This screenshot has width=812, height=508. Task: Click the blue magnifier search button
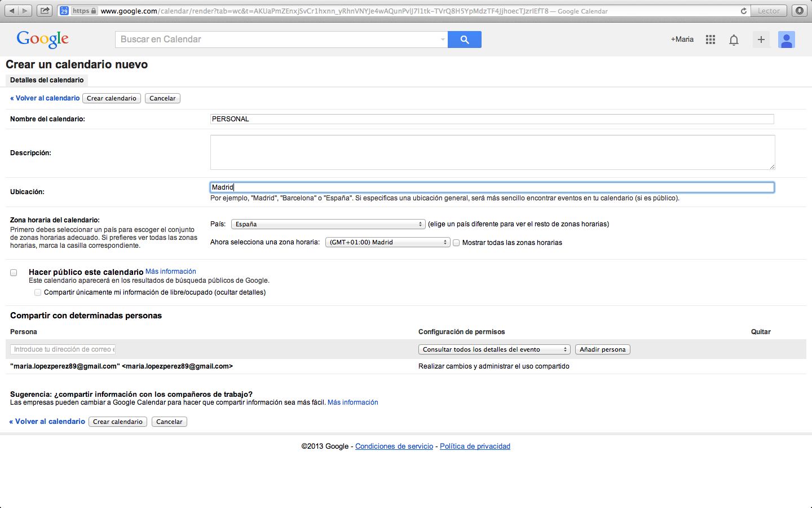point(465,40)
